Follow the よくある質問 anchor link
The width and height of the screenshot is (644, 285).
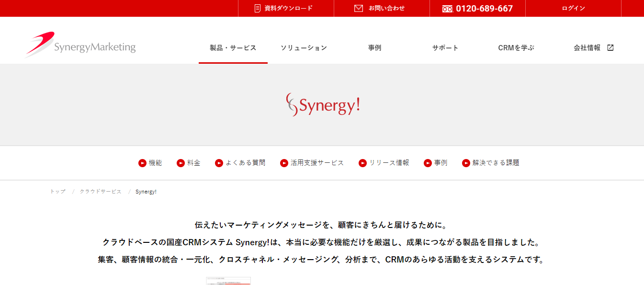[x=244, y=163]
